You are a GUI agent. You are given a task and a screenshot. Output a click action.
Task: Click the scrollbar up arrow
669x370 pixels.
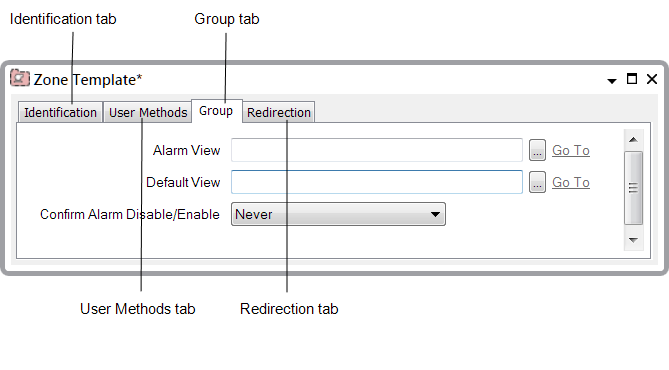click(x=633, y=140)
